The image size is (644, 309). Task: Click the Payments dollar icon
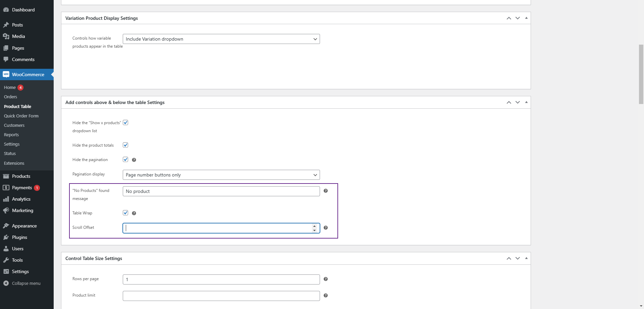(6, 188)
